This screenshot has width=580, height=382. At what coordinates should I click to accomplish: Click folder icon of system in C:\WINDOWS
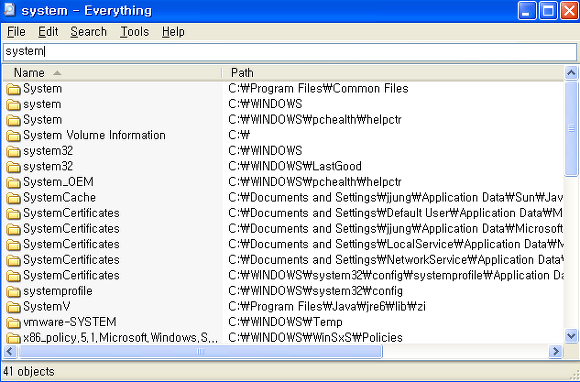click(13, 104)
